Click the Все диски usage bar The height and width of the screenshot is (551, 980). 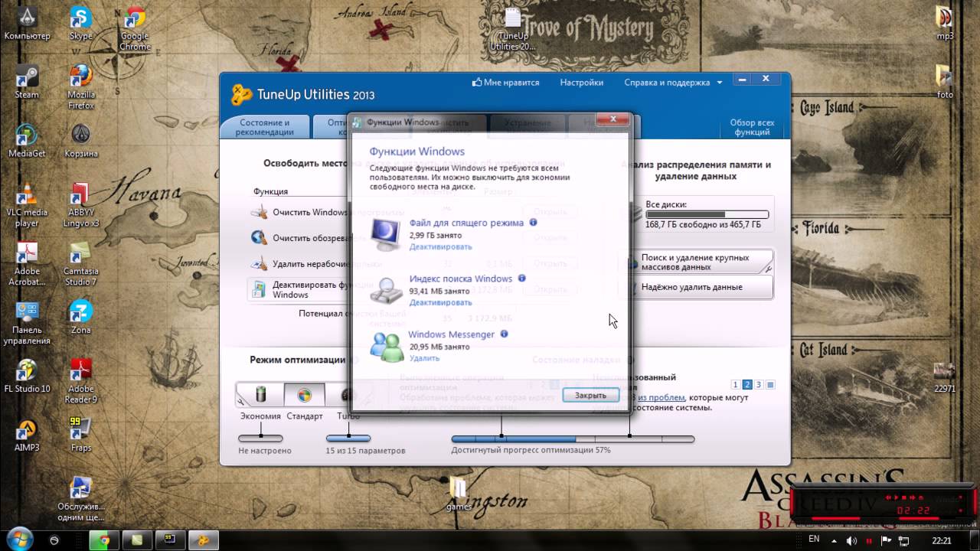707,215
